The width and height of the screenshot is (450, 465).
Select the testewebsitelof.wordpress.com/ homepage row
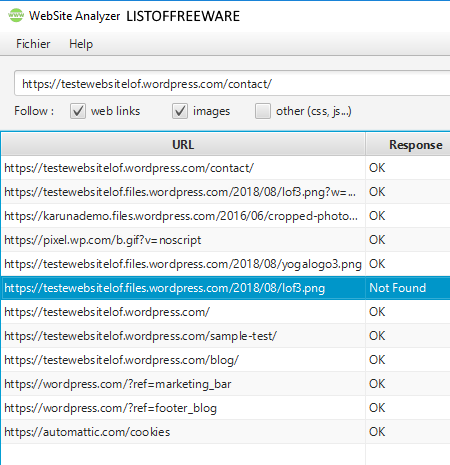point(226,312)
